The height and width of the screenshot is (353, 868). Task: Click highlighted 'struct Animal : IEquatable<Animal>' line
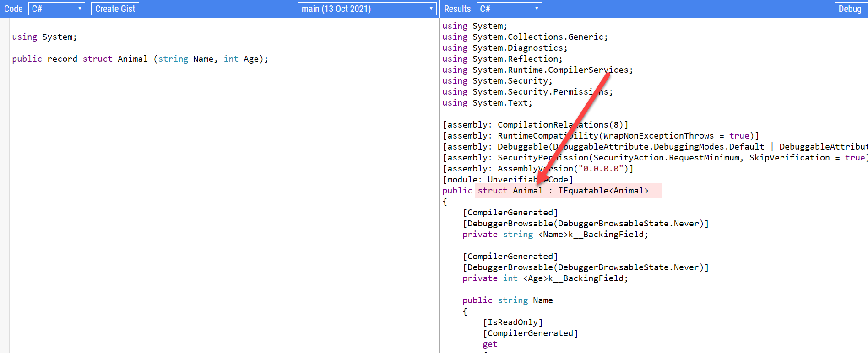[563, 191]
